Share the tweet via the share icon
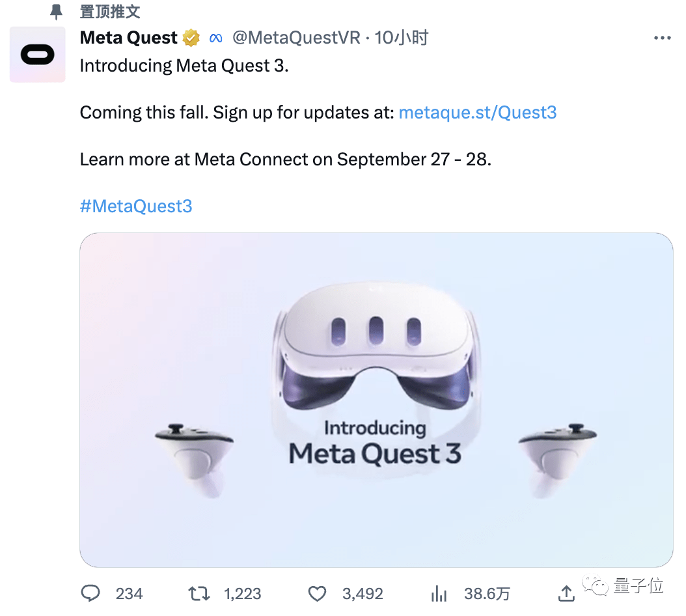Image resolution: width=686 pixels, height=616 pixels. coord(566,593)
